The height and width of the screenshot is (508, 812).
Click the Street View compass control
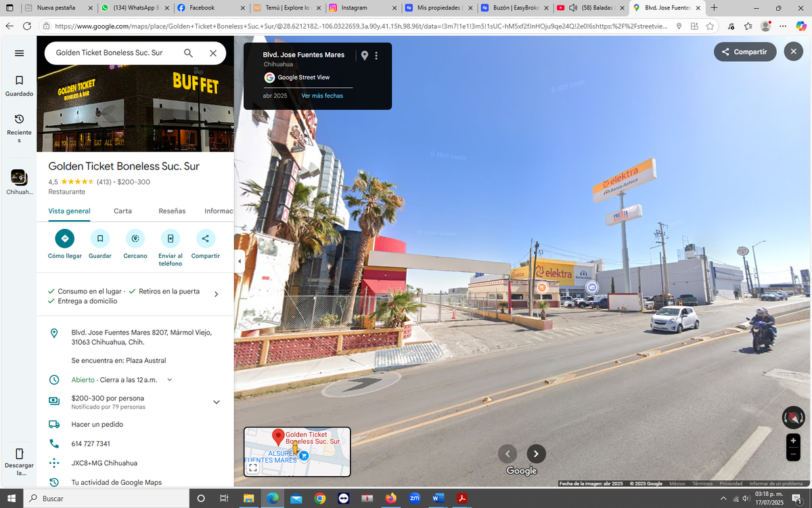(793, 417)
